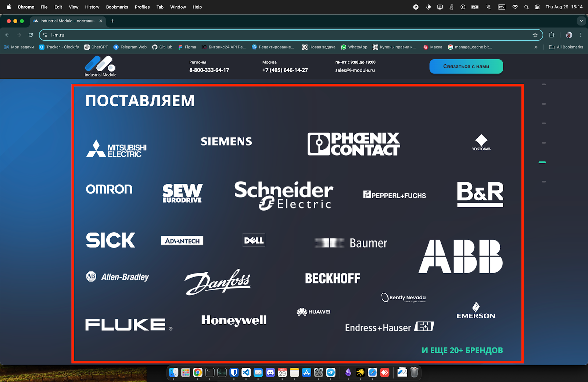The image size is (588, 382).
Task: Open the Chrome three-dot menu
Action: point(581,35)
